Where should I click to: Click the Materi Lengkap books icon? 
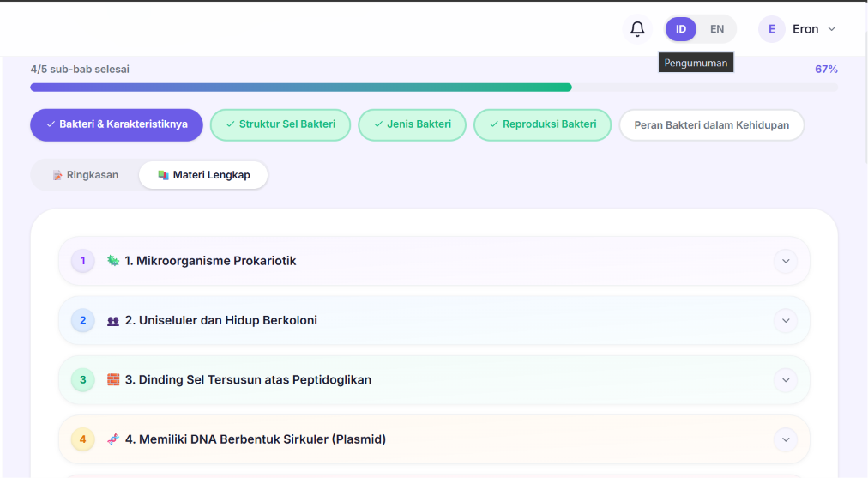(x=163, y=175)
